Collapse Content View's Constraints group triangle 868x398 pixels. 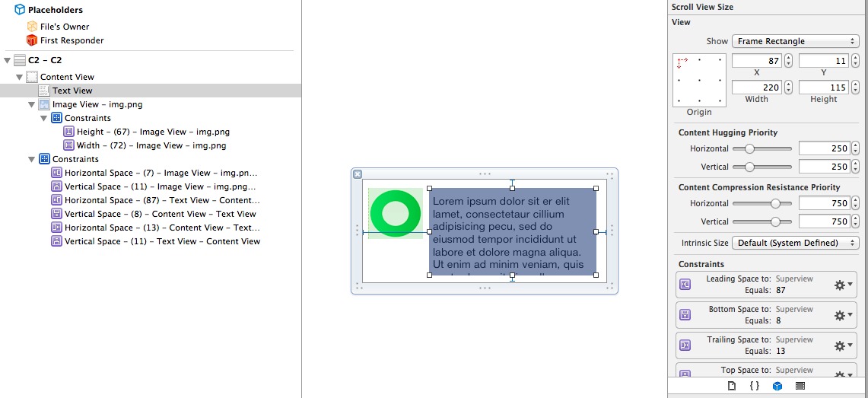pos(31,159)
